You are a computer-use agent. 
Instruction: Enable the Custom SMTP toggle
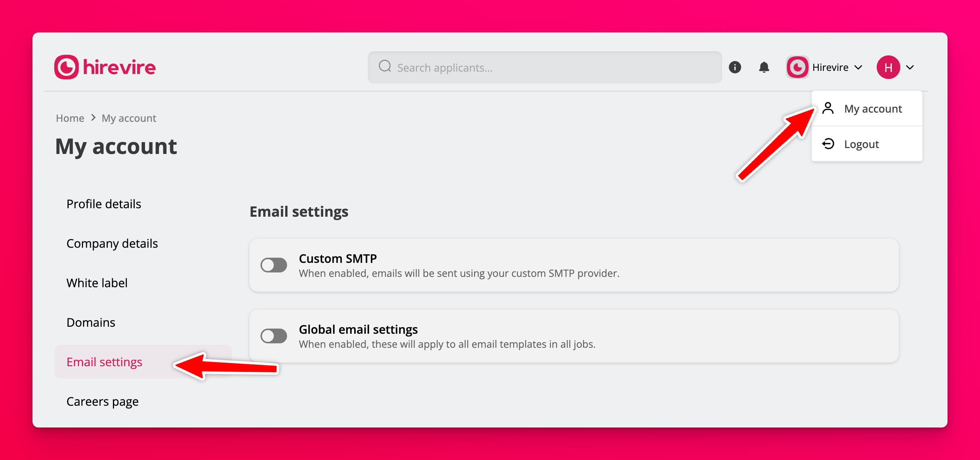tap(273, 265)
